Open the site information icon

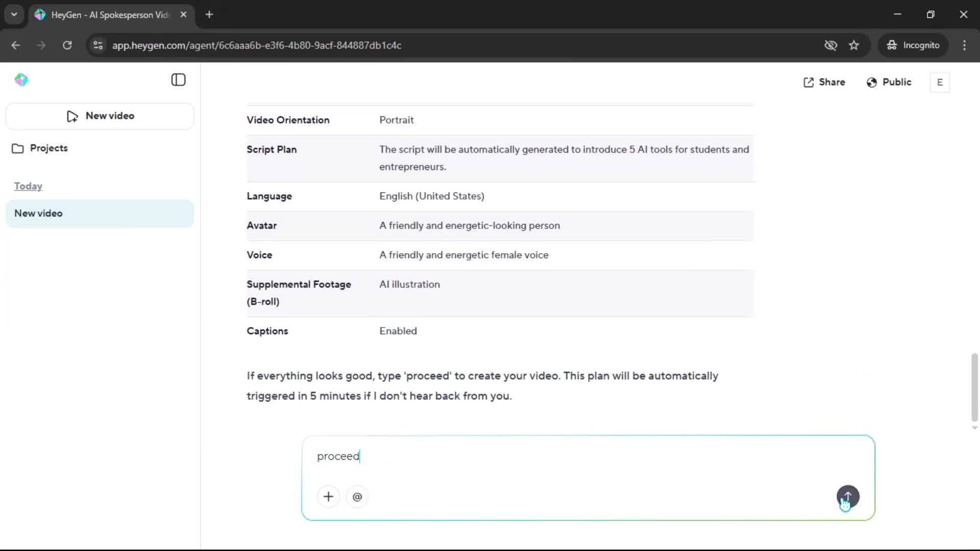98,45
